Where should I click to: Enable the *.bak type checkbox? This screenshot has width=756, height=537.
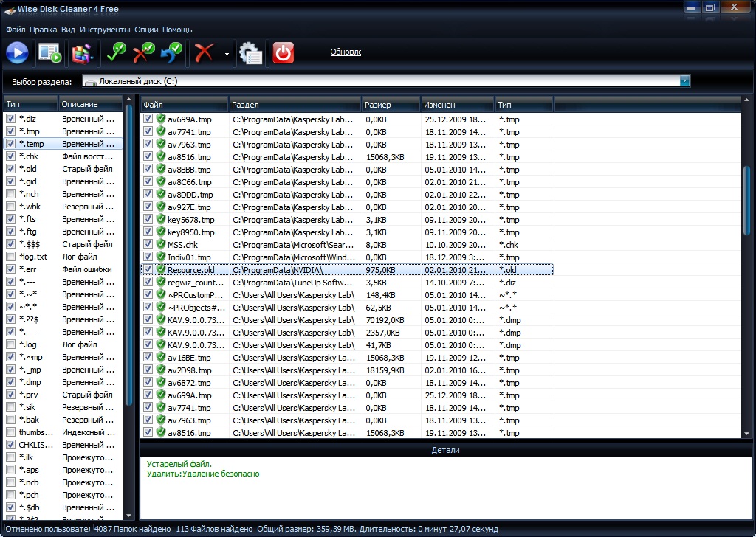(x=10, y=420)
